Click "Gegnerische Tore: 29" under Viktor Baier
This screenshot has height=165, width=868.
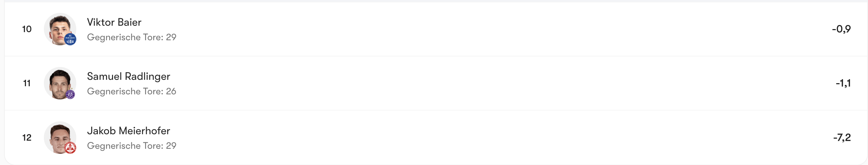tap(132, 37)
